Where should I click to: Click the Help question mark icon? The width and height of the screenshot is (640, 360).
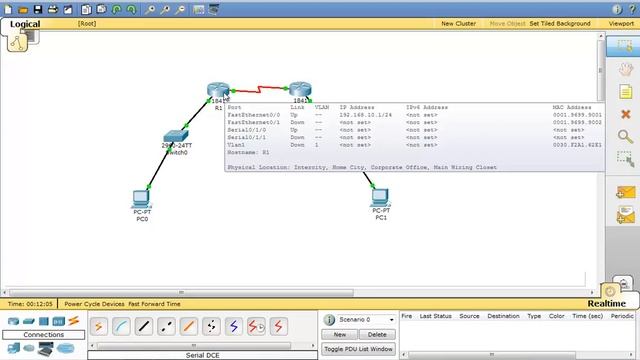tap(633, 9)
